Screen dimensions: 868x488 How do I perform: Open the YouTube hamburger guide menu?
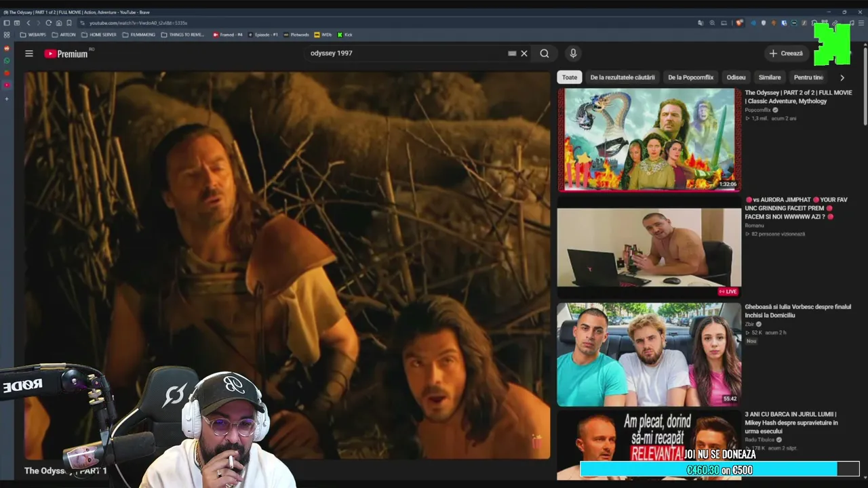(29, 54)
